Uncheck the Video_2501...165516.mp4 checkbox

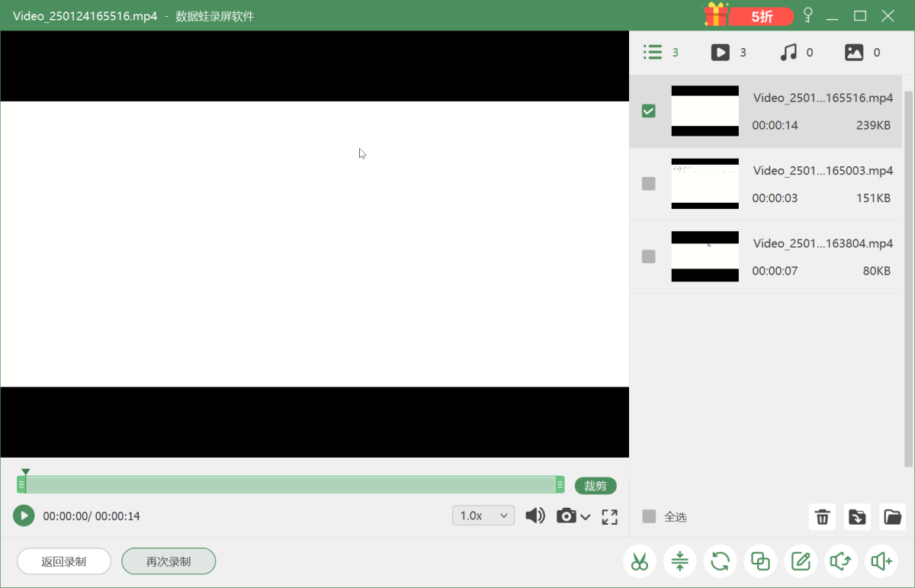648,111
